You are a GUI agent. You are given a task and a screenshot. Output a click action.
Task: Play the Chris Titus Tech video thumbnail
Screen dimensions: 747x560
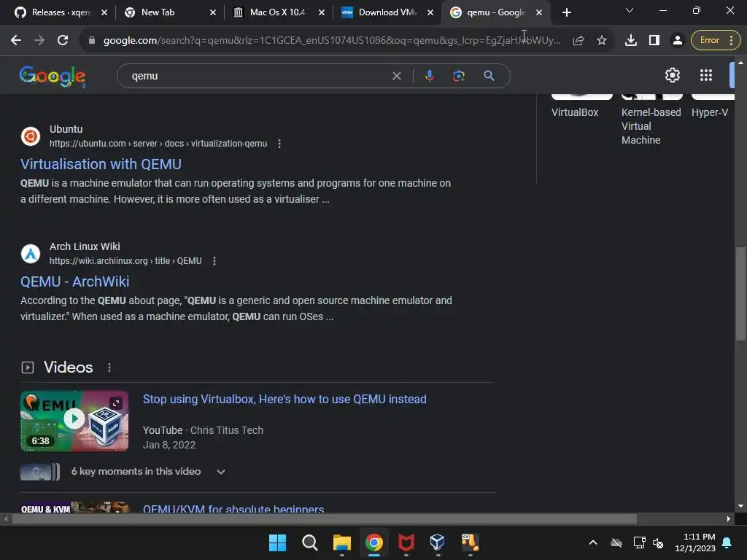pos(74,421)
